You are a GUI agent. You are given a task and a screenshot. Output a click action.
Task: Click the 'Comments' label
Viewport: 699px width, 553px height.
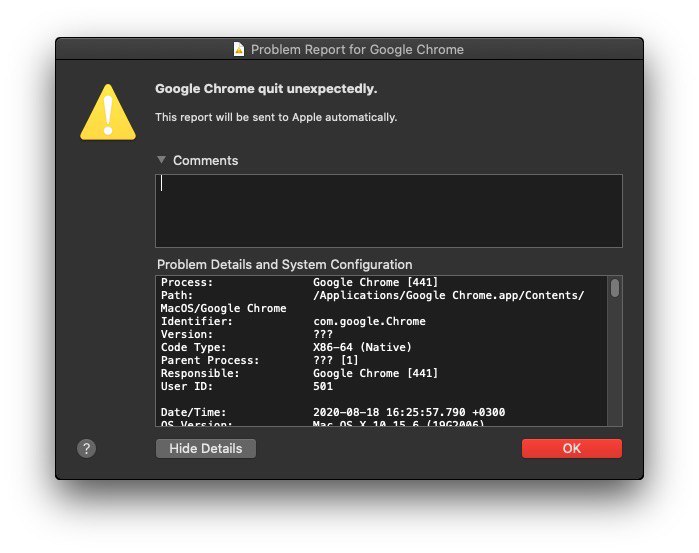click(206, 161)
